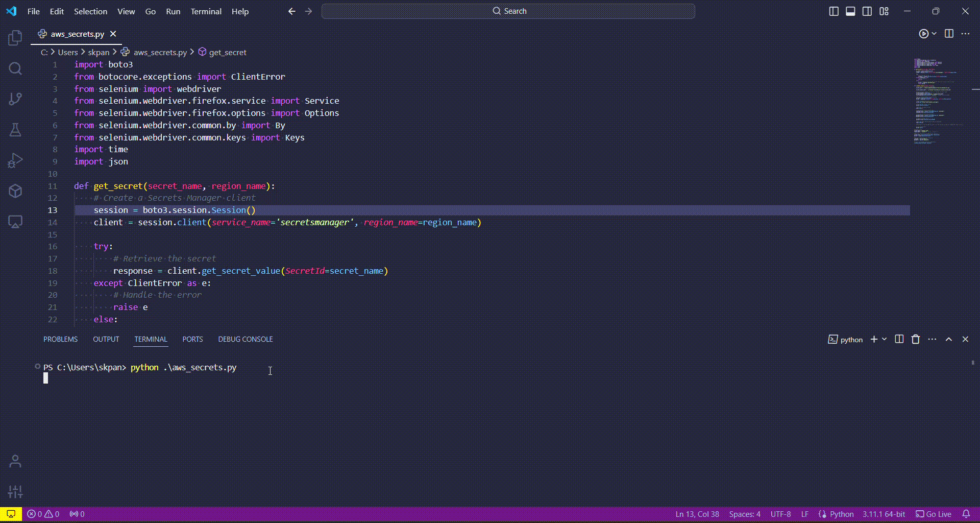The width and height of the screenshot is (980, 523).
Task: Click line number 18 in the gutter
Action: coord(53,271)
